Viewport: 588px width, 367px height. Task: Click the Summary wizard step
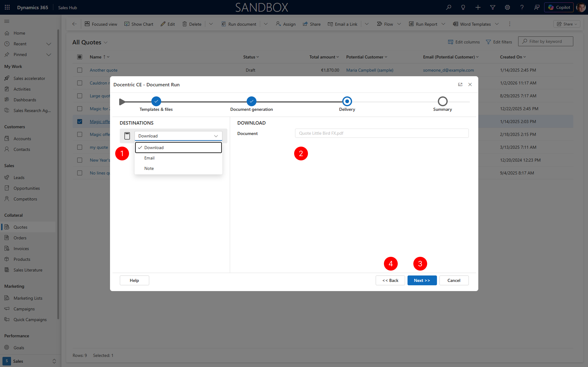point(442,101)
